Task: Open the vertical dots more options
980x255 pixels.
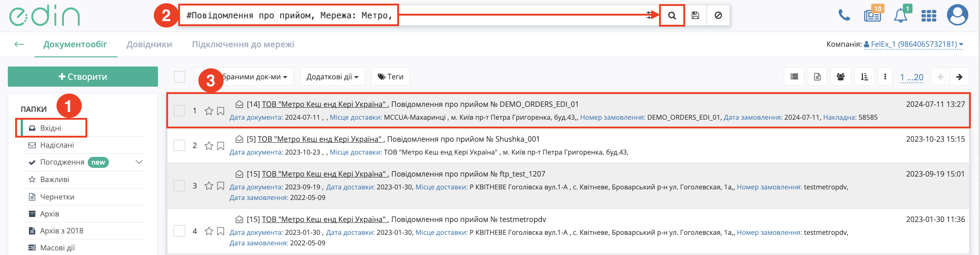Action: (885, 77)
